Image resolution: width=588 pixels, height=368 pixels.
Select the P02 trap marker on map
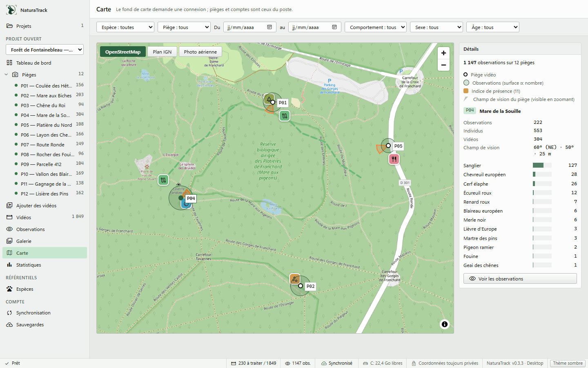[x=301, y=286]
